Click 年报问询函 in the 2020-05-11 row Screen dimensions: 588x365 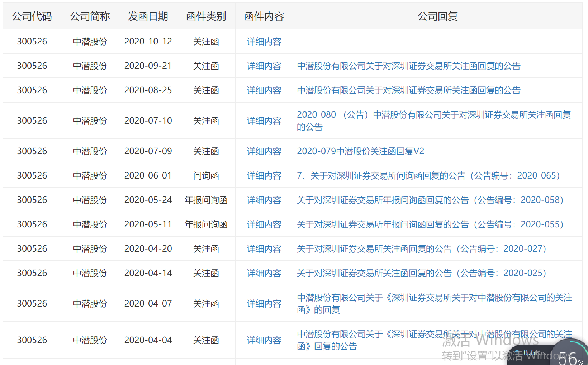[x=206, y=224]
